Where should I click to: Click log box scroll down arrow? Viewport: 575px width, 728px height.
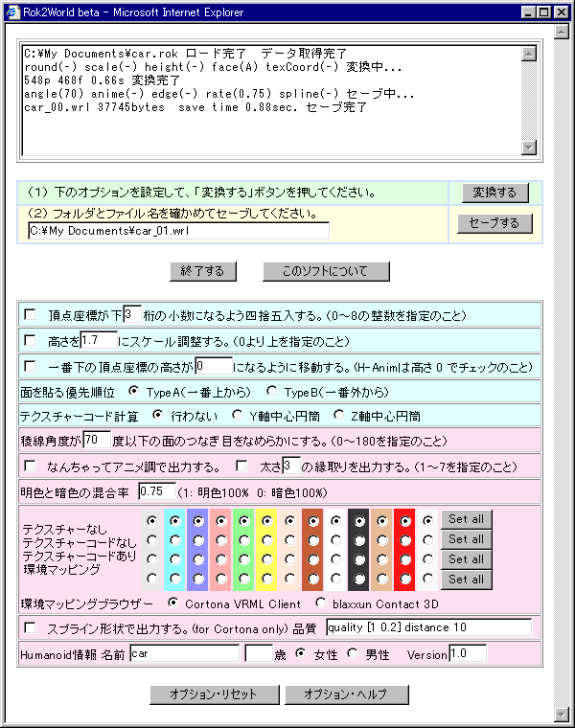[x=529, y=148]
